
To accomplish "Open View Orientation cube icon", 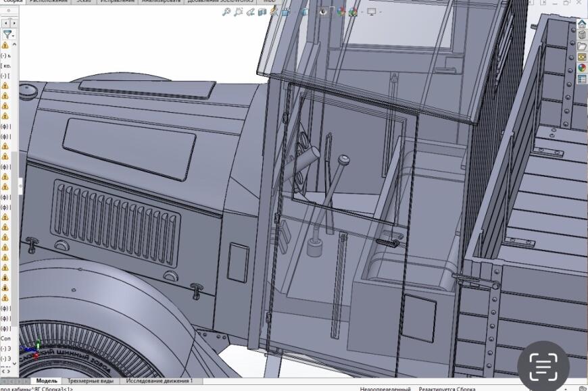I will (x=286, y=12).
